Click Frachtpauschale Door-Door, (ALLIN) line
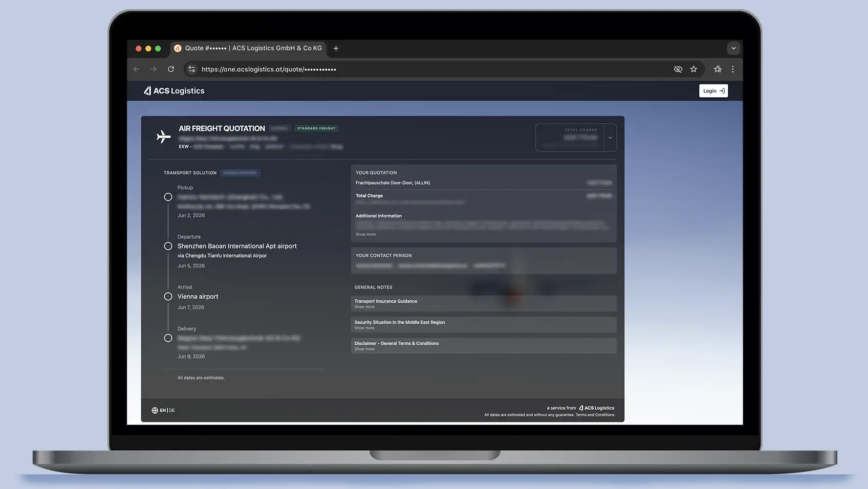This screenshot has height=489, width=868. (393, 183)
